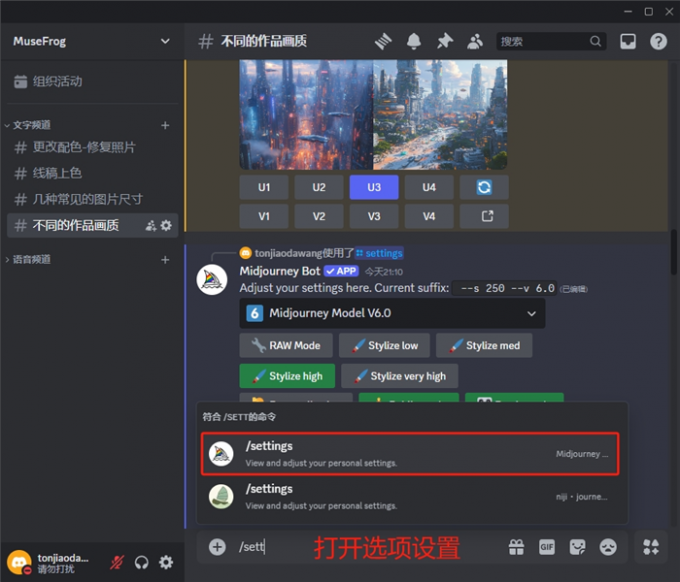Open the help question mark icon

click(x=658, y=42)
